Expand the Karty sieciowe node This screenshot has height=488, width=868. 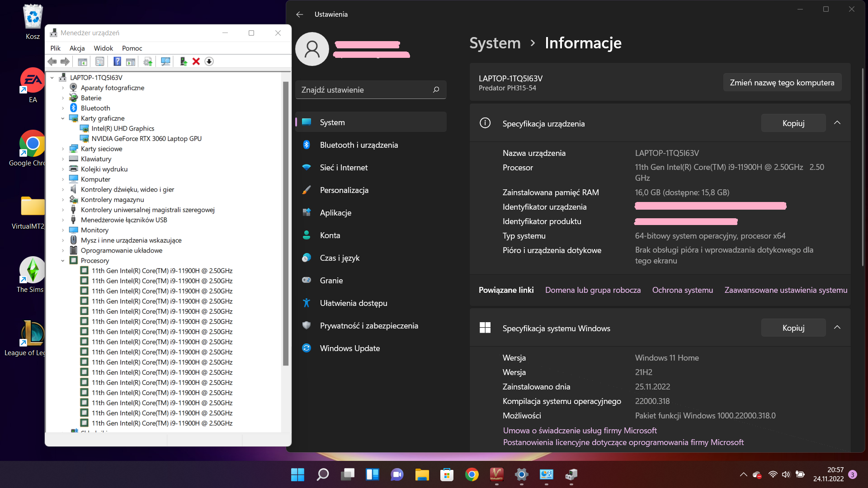coord(63,149)
